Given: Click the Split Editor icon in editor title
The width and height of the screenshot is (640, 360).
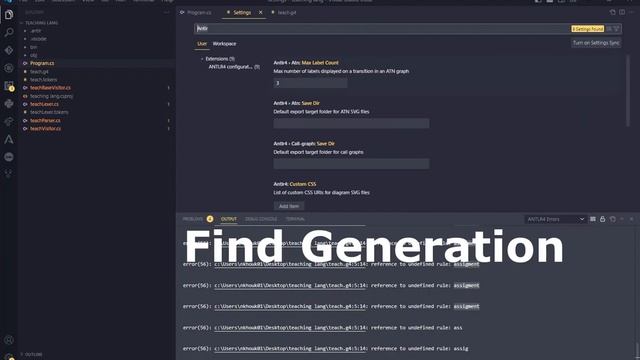Looking at the screenshot, I should point(622,13).
